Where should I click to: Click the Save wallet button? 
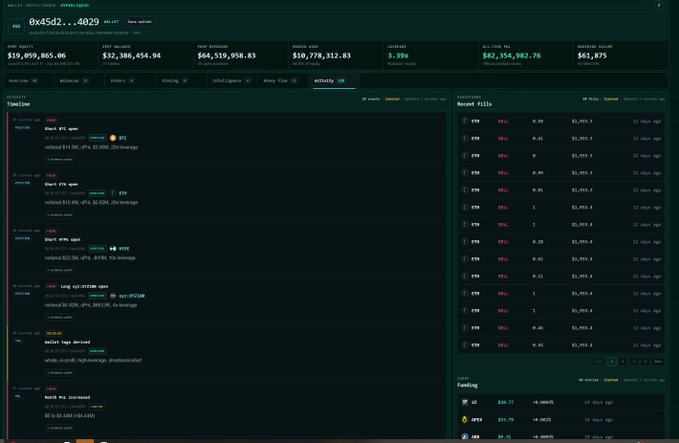(139, 22)
